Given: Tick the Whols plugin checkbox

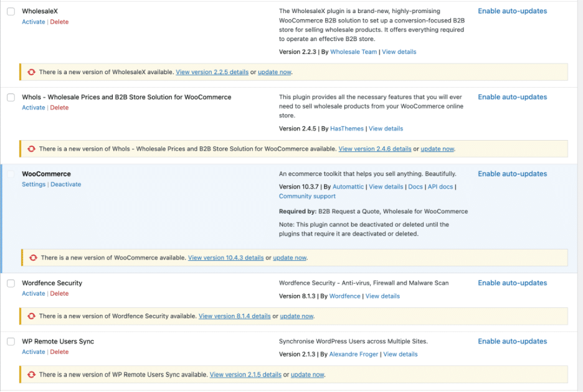Looking at the screenshot, I should pyautogui.click(x=11, y=97).
